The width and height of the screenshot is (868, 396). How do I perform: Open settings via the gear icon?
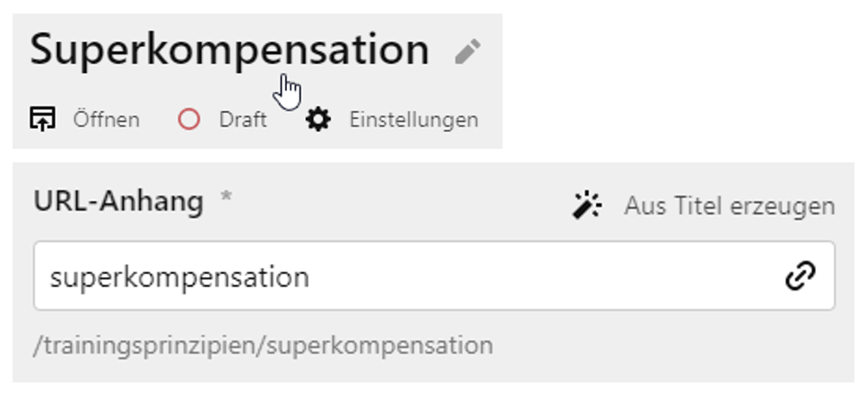point(318,119)
